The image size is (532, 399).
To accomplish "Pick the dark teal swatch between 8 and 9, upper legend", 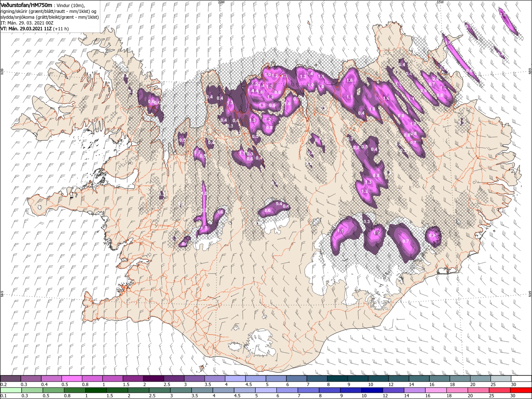I will point(337,378).
